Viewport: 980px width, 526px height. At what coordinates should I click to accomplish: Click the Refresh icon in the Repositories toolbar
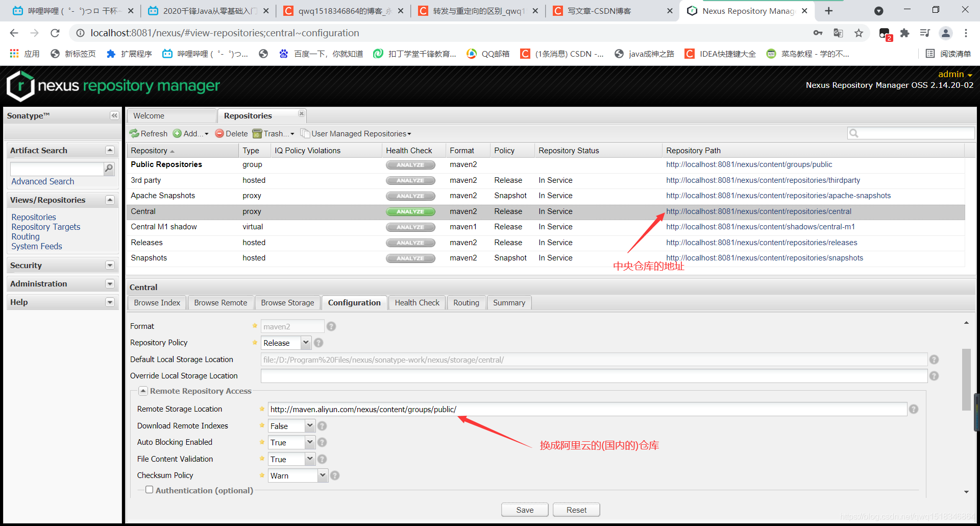coord(135,133)
